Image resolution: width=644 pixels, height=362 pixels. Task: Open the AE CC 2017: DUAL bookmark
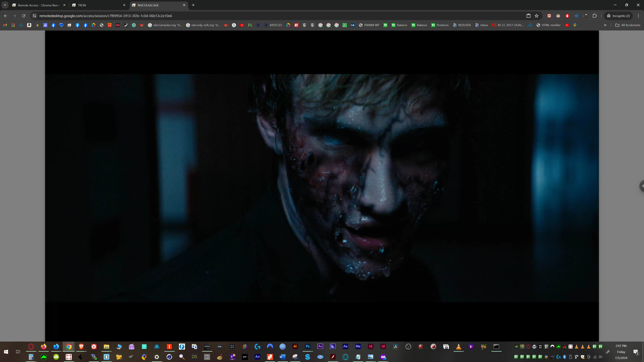tap(508, 25)
